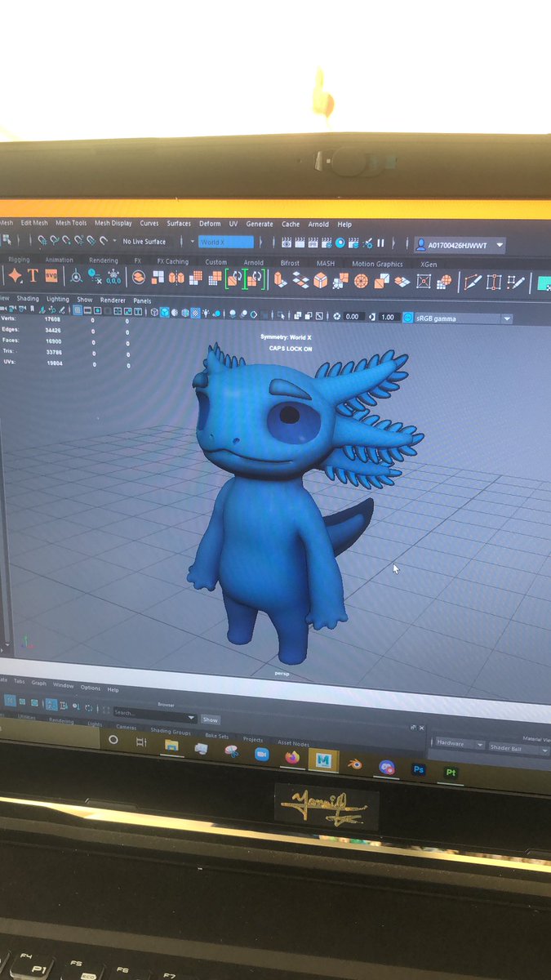Switch to the Motion Graphics shelf tab
Screen dimensions: 551x980
[x=377, y=264]
